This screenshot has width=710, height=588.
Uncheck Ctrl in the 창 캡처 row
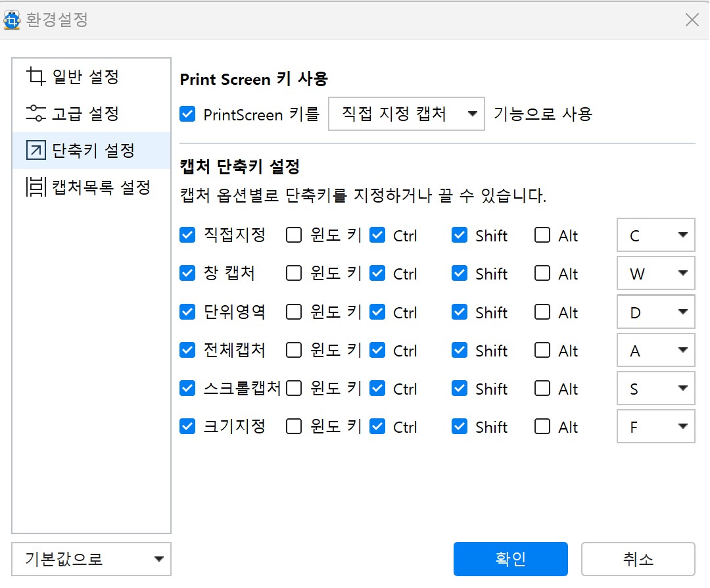coord(377,273)
